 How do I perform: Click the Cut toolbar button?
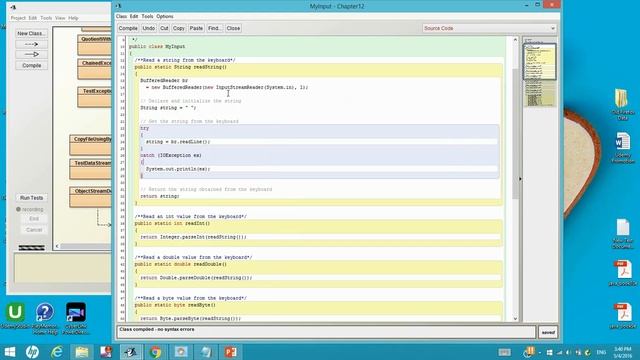coord(164,28)
